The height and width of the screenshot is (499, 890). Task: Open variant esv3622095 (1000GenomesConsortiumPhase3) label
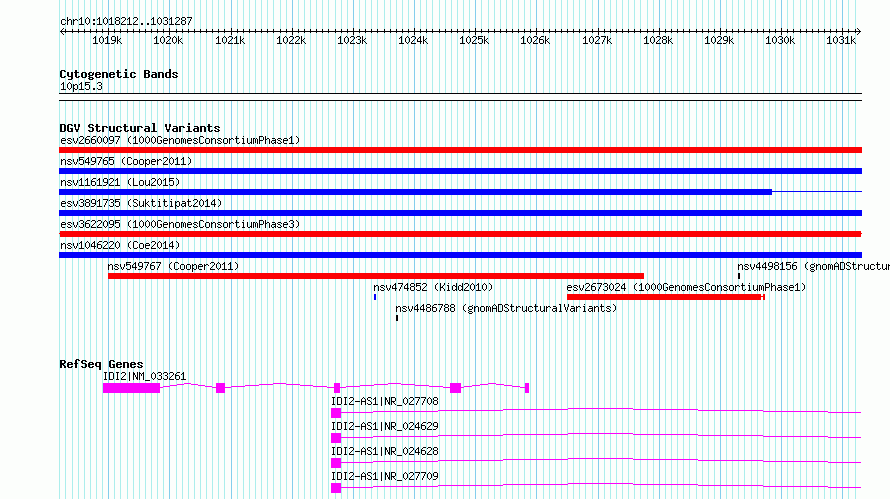pyautogui.click(x=180, y=224)
